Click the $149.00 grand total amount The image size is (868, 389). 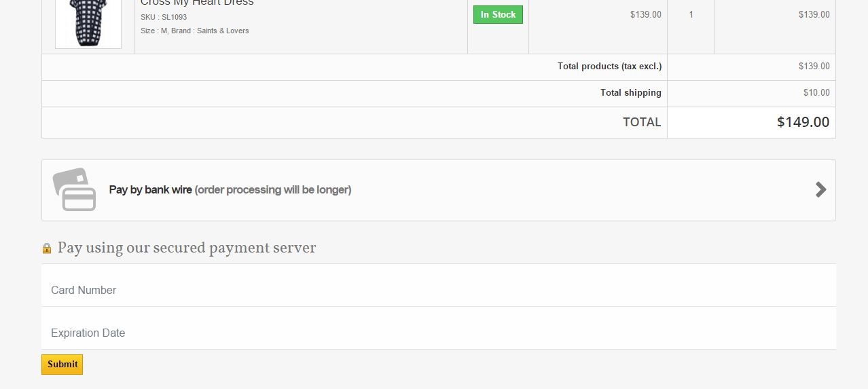click(803, 122)
